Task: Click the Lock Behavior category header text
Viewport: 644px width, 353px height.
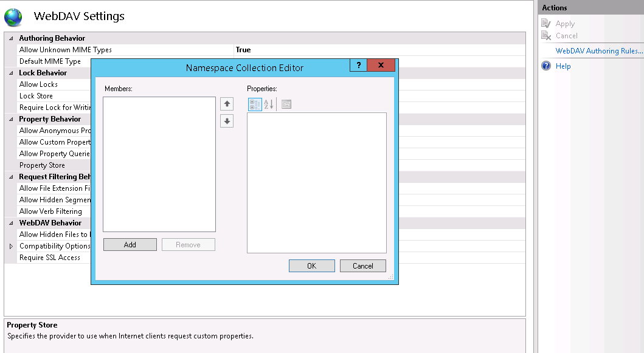Action: pyautogui.click(x=43, y=73)
